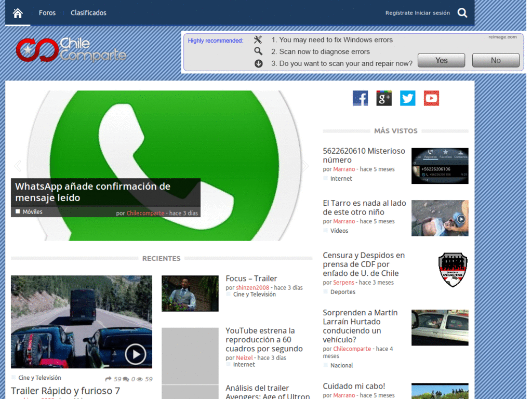This screenshot has height=399, width=532.
Task: Select Vídeos category tag
Action: click(339, 231)
